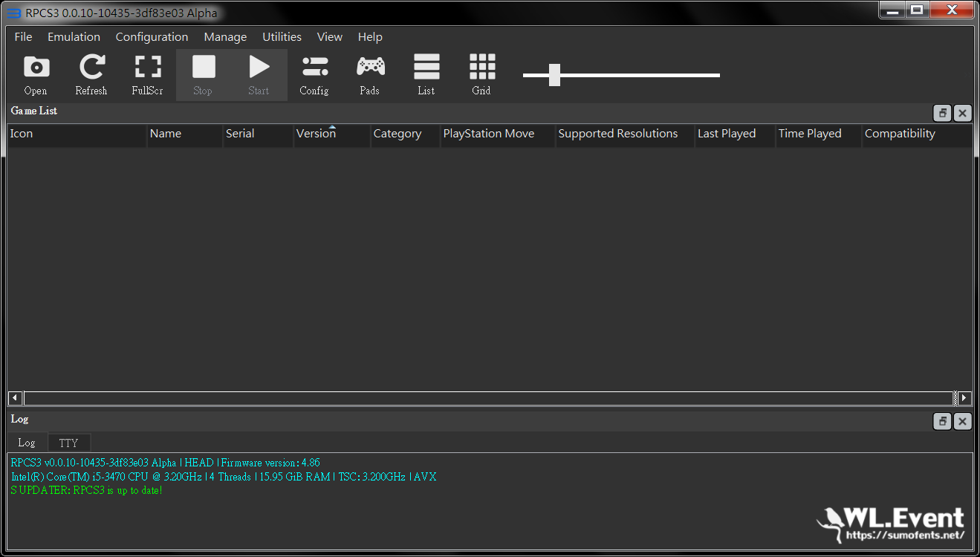Click the 'RPCS3 is up to date!' log line
Screen dimensions: 980x557
point(86,490)
